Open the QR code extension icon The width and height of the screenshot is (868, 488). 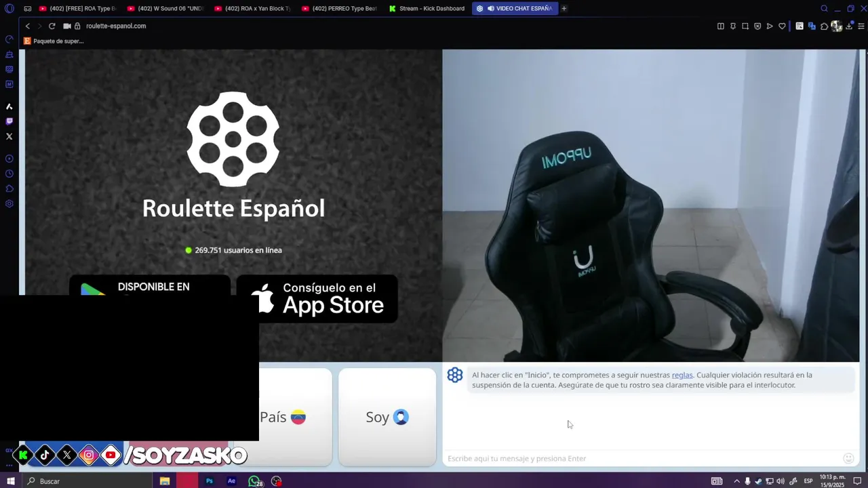[x=800, y=26]
